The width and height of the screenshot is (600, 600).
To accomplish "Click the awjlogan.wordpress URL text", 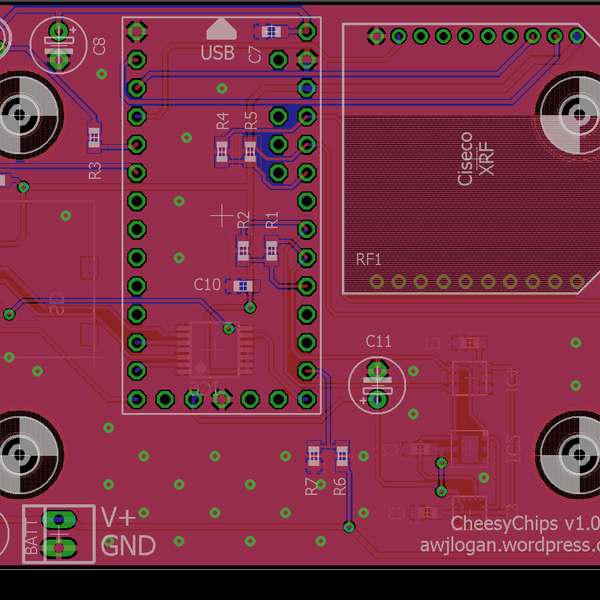I will 510,545.
